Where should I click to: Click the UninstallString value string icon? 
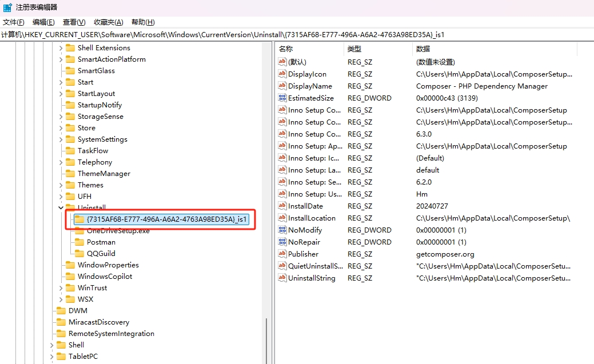282,278
